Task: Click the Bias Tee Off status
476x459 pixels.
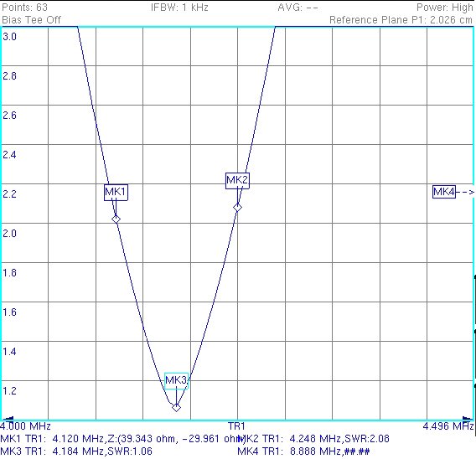Action: pos(31,20)
